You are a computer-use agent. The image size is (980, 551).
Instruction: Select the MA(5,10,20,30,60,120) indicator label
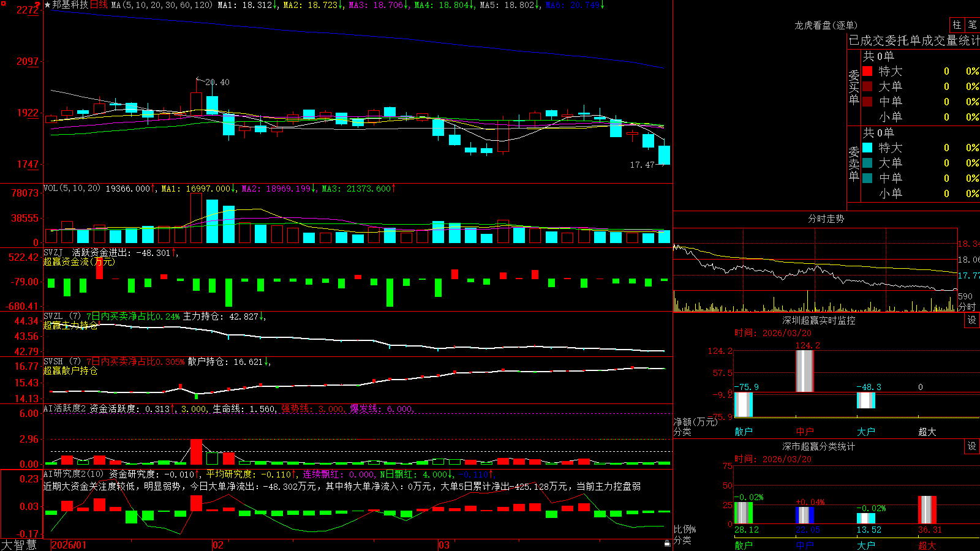[x=162, y=5]
